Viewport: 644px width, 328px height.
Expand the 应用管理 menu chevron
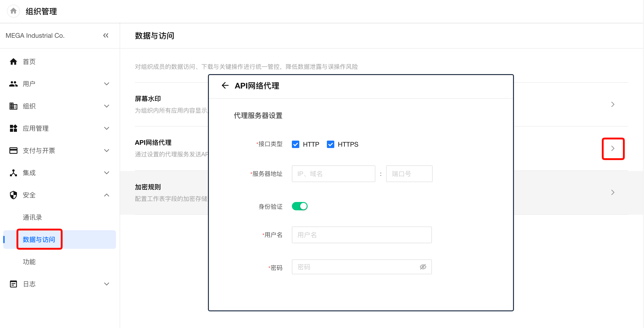[x=106, y=128]
